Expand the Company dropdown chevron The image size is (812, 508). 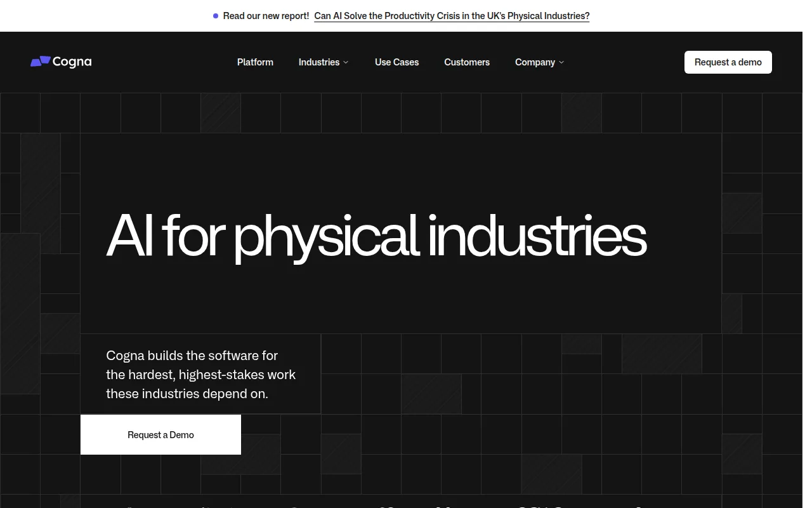561,62
